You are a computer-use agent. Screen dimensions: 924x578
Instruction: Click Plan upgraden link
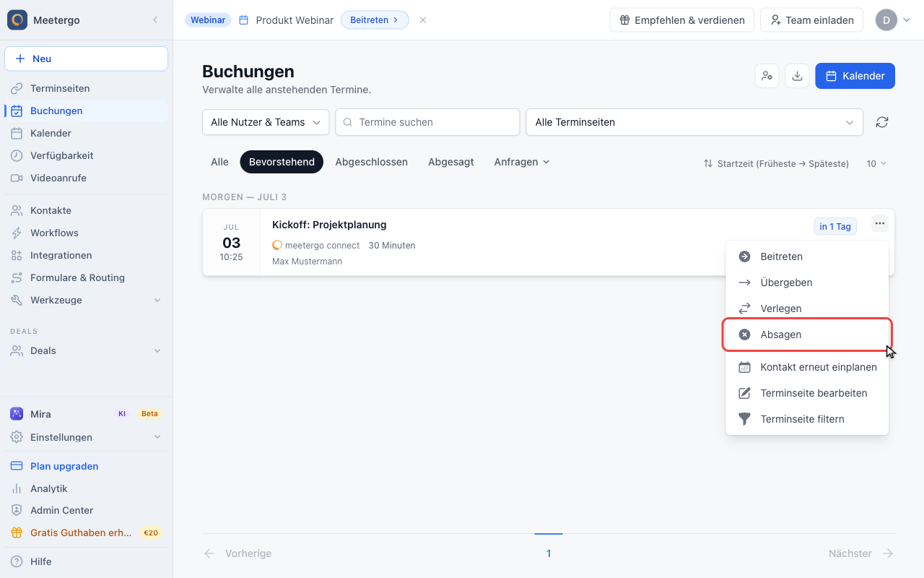click(86, 466)
